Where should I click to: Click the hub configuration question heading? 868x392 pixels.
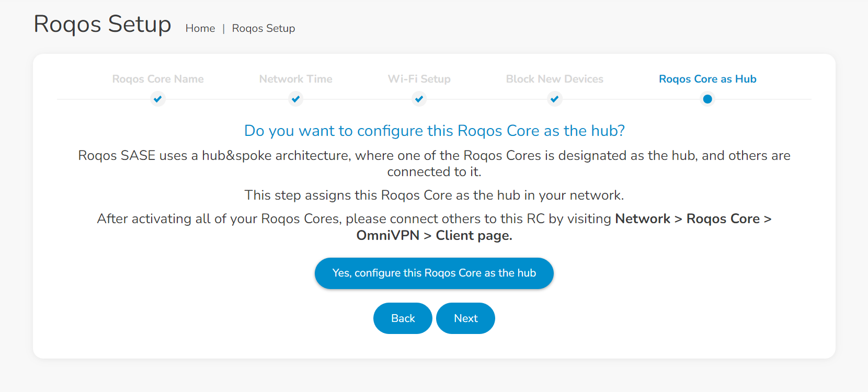pyautogui.click(x=435, y=131)
